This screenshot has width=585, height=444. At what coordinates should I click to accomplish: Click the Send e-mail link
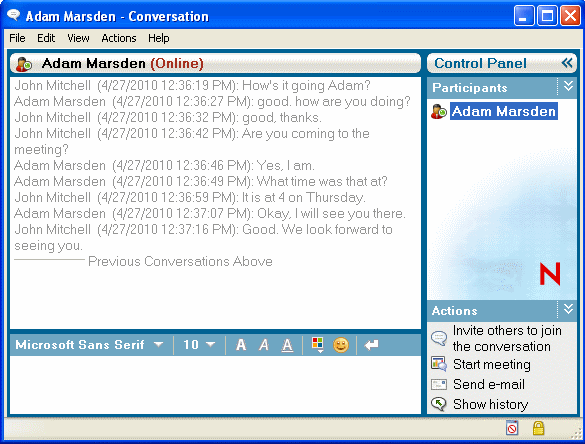pyautogui.click(x=489, y=384)
